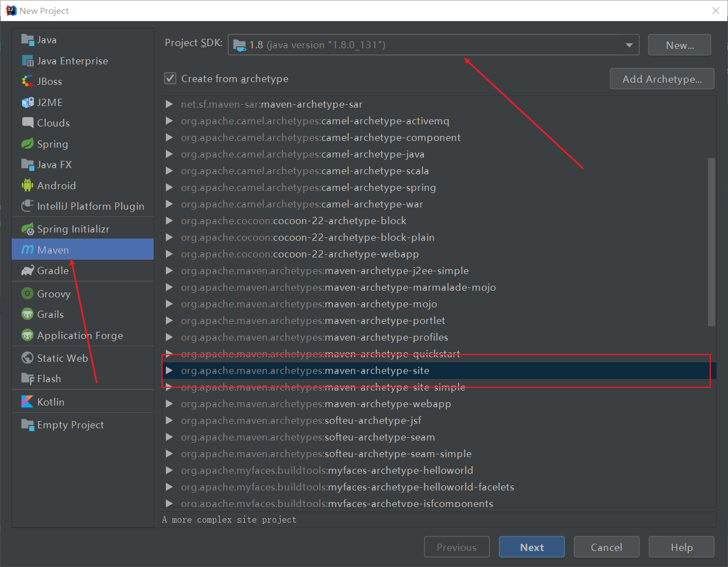This screenshot has width=728, height=567.
Task: Select camel-archetype-spring archetype row
Action: pyautogui.click(x=439, y=187)
